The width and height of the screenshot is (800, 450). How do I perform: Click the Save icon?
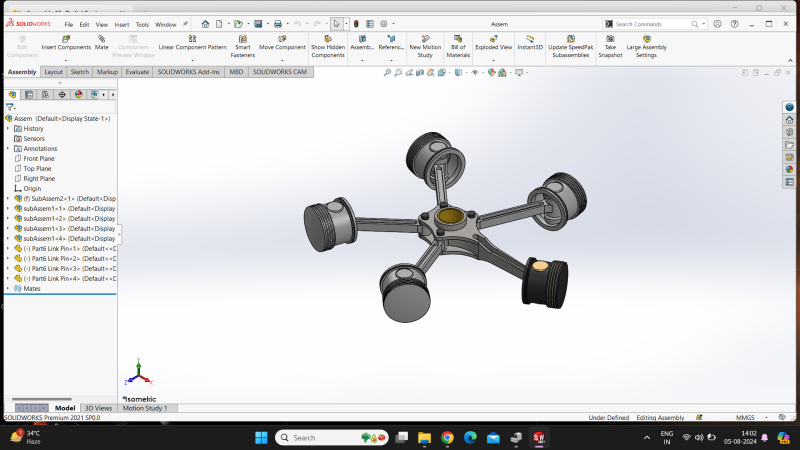(x=258, y=24)
